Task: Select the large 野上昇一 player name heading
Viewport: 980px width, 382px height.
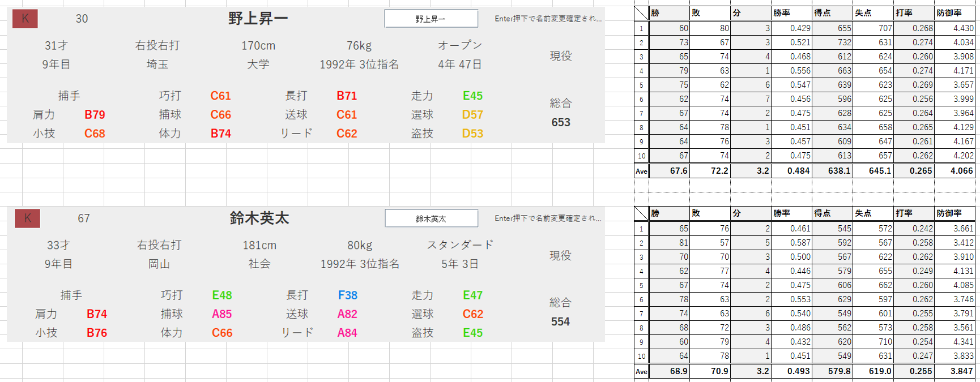Action: [258, 19]
